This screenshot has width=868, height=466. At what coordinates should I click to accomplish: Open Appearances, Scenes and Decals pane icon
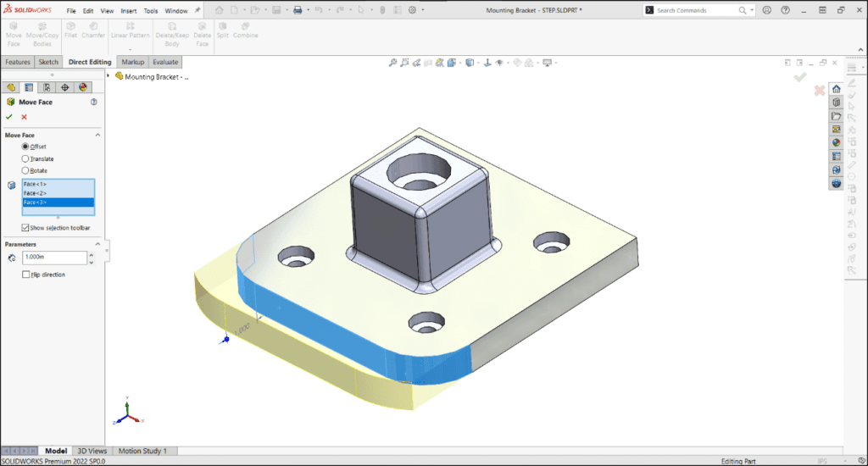coord(836,143)
